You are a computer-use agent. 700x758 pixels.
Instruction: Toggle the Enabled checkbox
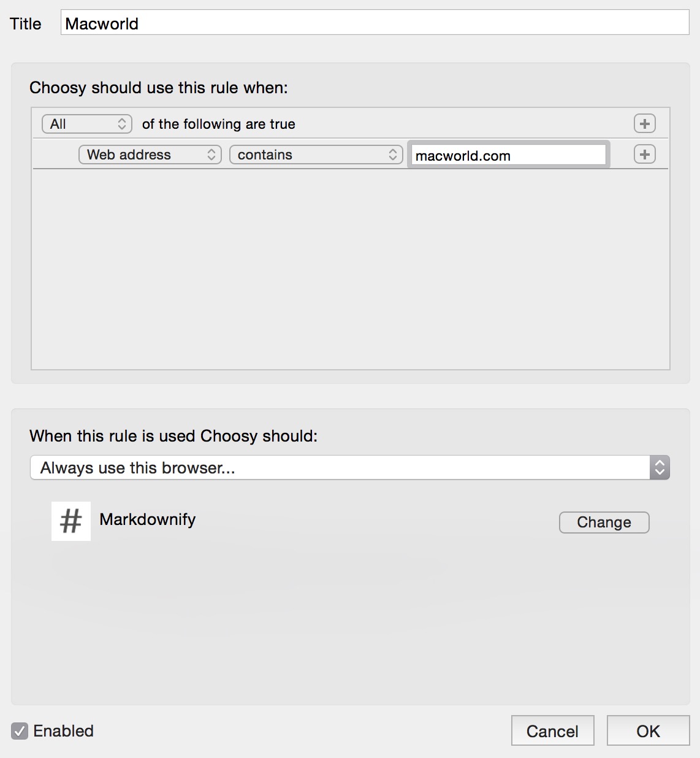point(20,731)
